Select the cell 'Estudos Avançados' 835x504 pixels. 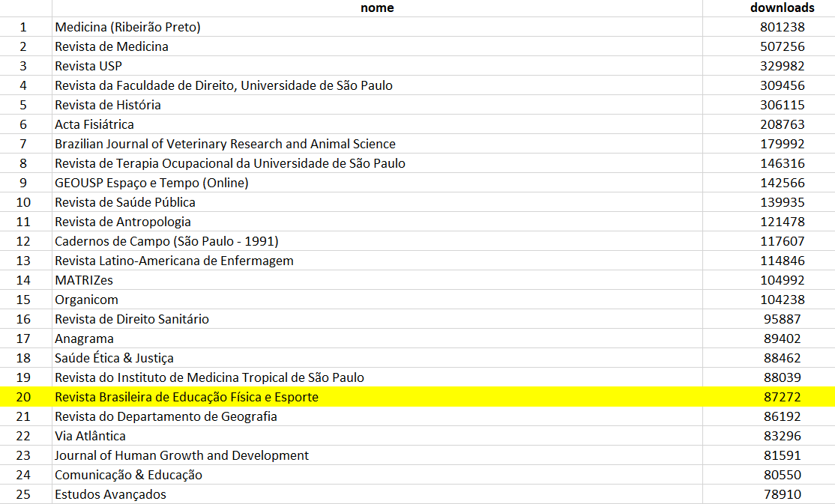point(377,494)
